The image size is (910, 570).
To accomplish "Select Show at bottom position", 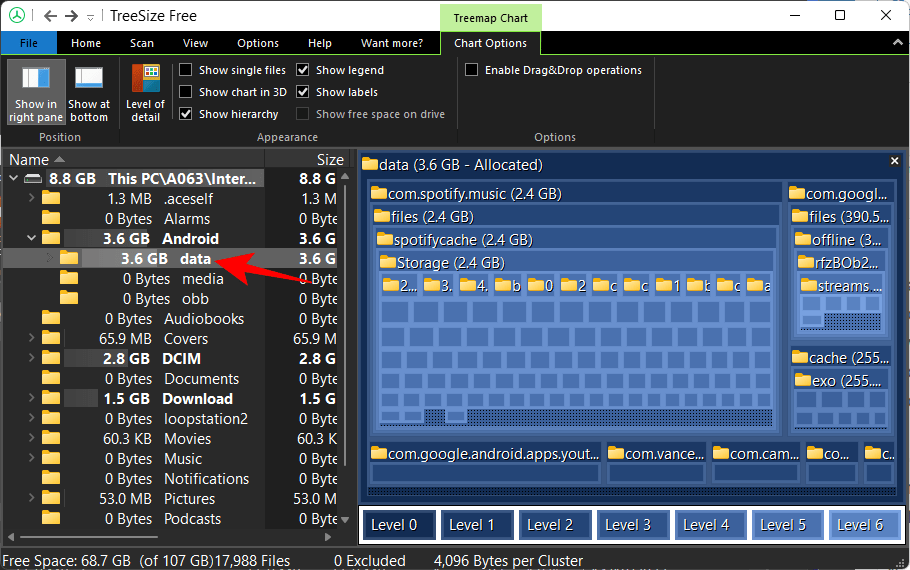I will [89, 92].
